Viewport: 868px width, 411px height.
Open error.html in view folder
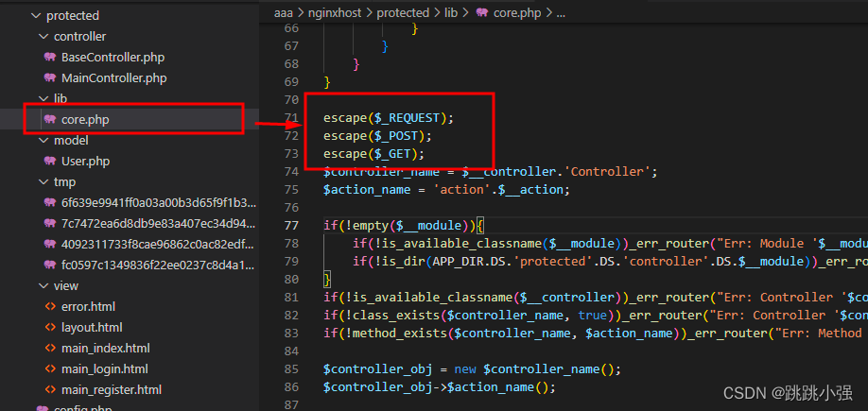pyautogui.click(x=88, y=306)
